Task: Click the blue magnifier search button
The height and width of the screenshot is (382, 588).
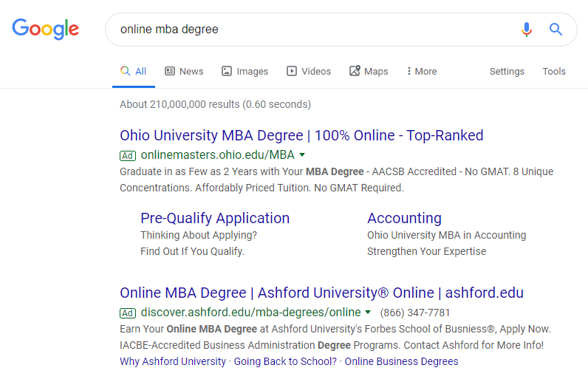Action: [555, 30]
